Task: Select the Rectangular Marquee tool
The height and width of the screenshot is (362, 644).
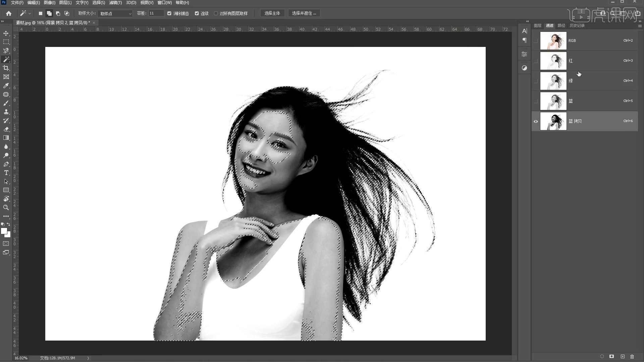Action: 6,42
